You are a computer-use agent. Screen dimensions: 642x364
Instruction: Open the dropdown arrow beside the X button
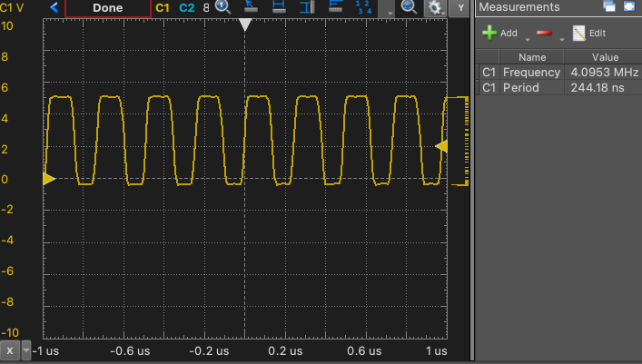click(25, 350)
